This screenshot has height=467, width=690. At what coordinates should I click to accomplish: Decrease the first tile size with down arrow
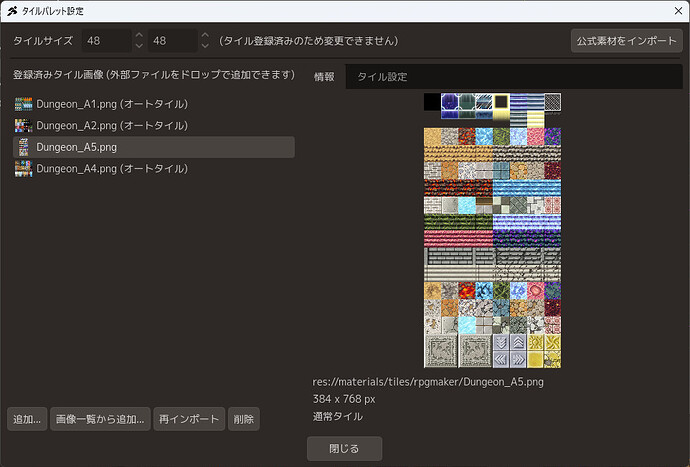click(139, 46)
